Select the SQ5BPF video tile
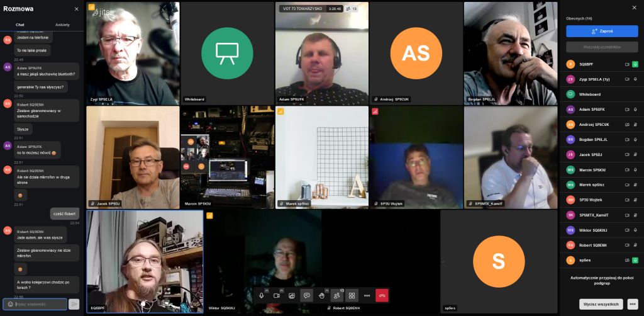Screen dimensions: 644x316 (145, 261)
